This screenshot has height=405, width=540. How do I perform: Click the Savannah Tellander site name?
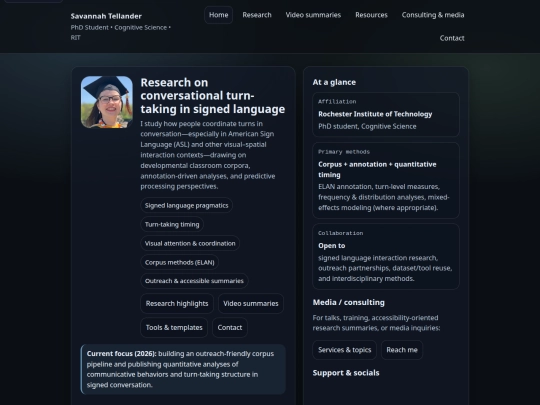point(106,16)
